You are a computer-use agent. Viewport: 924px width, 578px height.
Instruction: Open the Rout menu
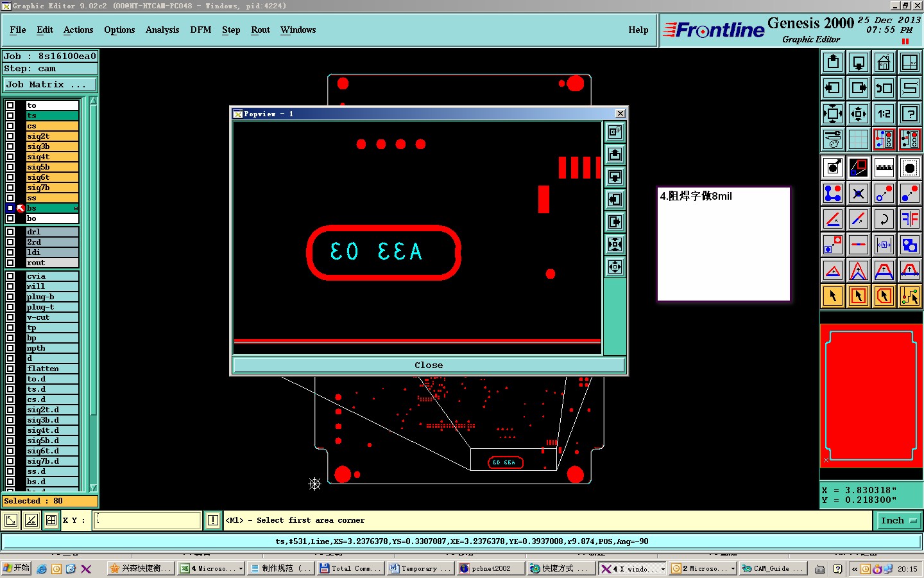click(x=261, y=30)
